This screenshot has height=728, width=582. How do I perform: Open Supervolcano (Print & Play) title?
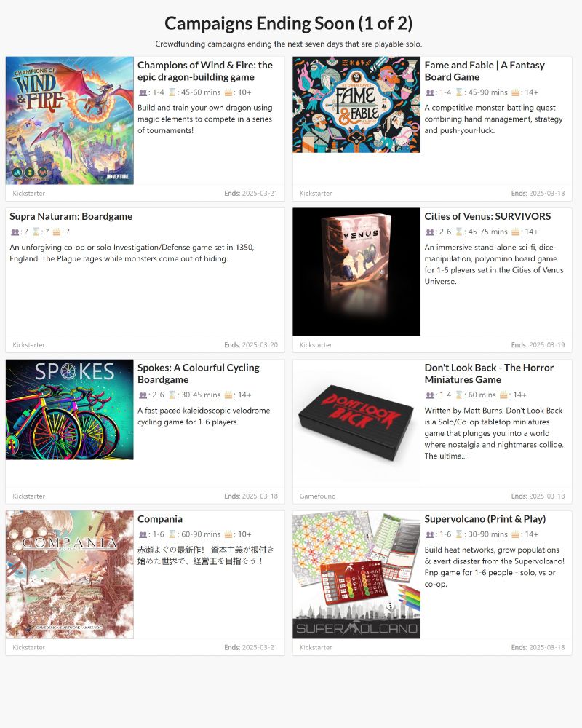(x=485, y=519)
